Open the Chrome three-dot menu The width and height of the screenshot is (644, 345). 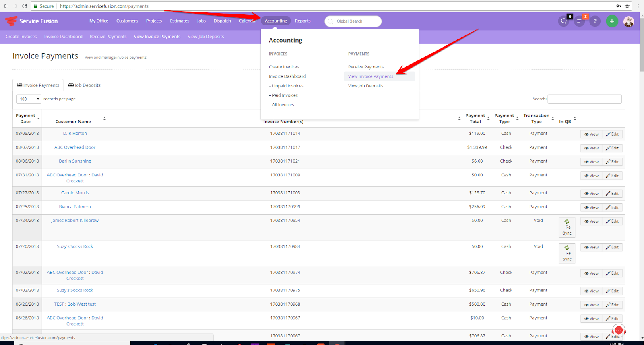coord(638,6)
